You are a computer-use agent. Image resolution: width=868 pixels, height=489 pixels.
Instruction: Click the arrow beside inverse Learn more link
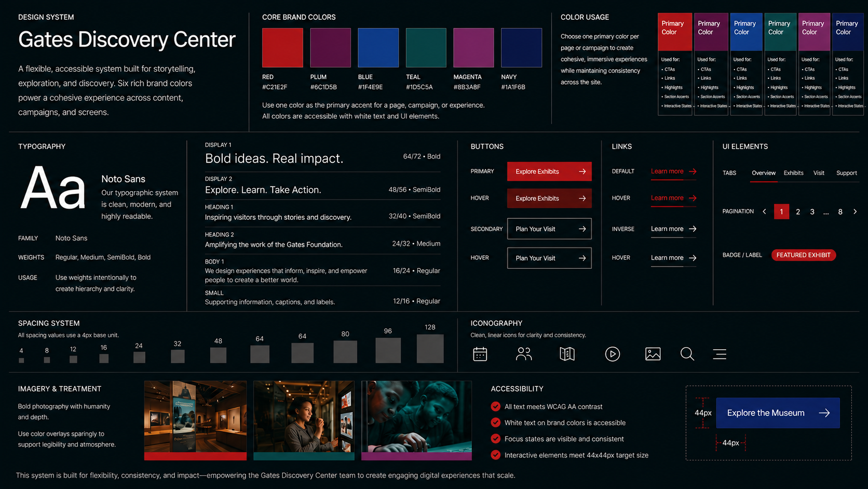tap(693, 229)
